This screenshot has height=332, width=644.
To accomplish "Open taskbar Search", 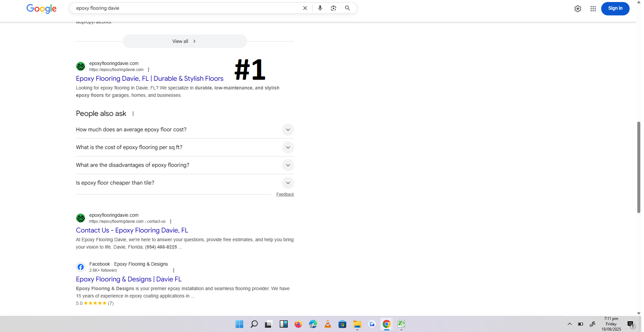I will pyautogui.click(x=254, y=324).
